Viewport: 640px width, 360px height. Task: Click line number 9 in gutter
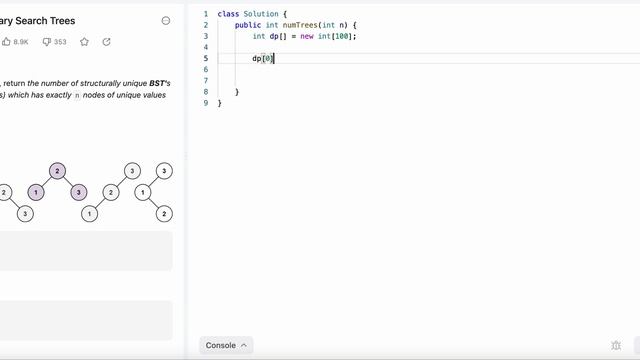coord(206,103)
